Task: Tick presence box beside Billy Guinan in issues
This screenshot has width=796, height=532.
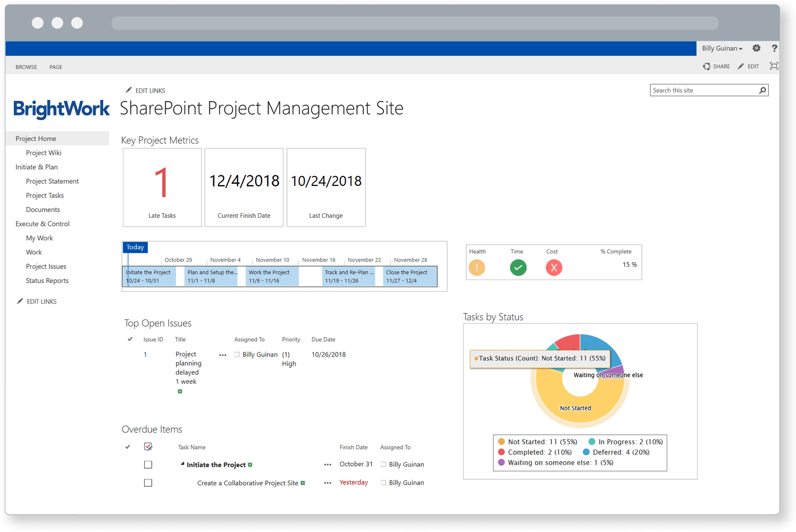Action: [x=237, y=354]
